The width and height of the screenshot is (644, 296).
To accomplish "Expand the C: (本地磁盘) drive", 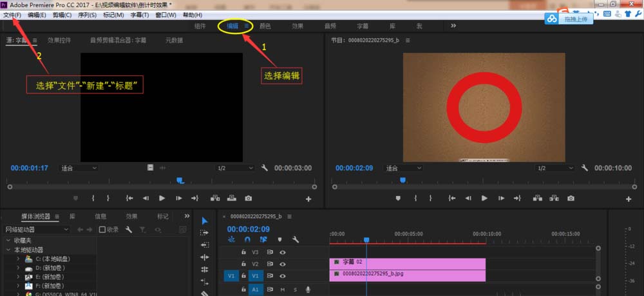I will (18, 259).
